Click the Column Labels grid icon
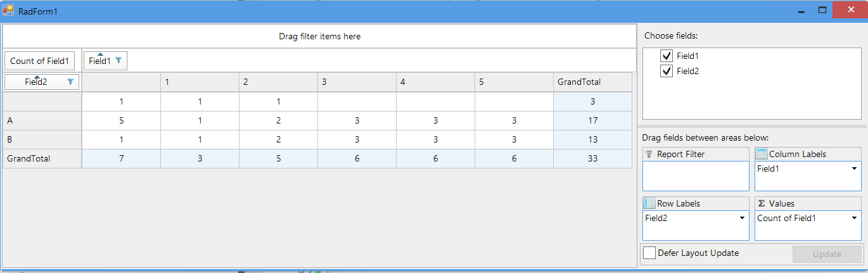Viewport: 868px width, 273px height. 761,154
